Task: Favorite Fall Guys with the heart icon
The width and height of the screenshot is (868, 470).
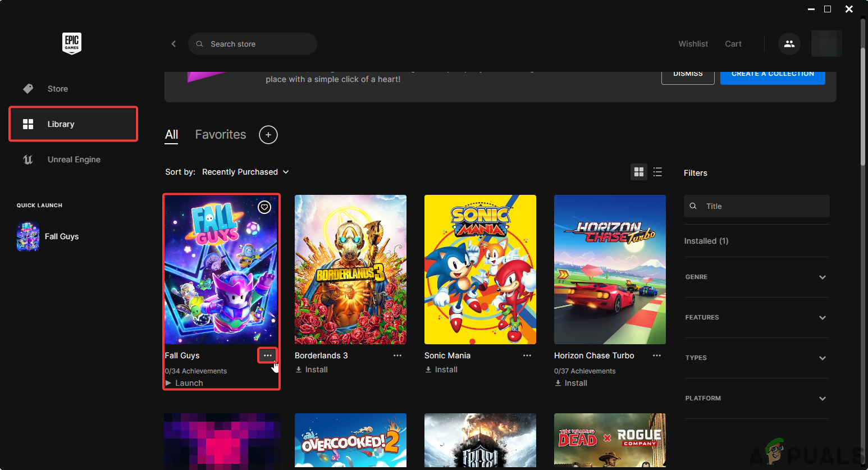Action: 264,207
